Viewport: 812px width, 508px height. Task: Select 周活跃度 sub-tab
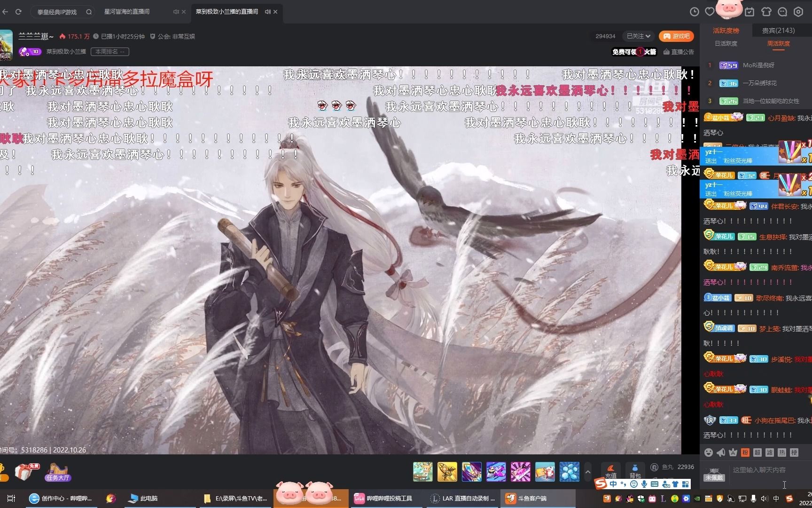[x=779, y=43]
